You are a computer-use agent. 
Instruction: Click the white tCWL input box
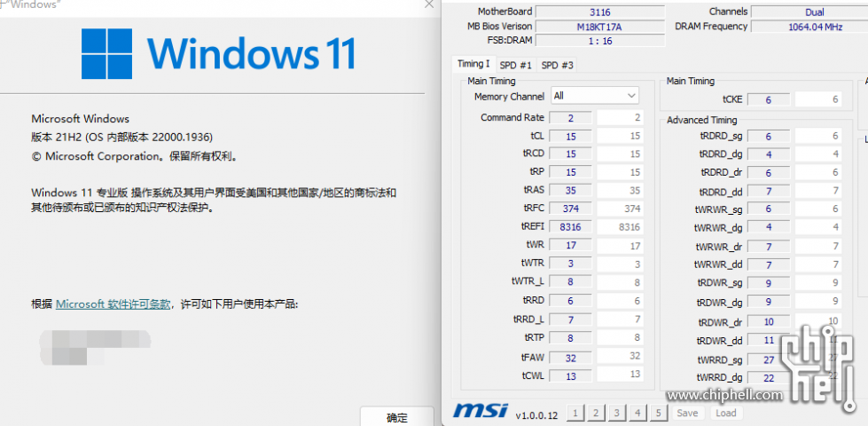coord(620,375)
